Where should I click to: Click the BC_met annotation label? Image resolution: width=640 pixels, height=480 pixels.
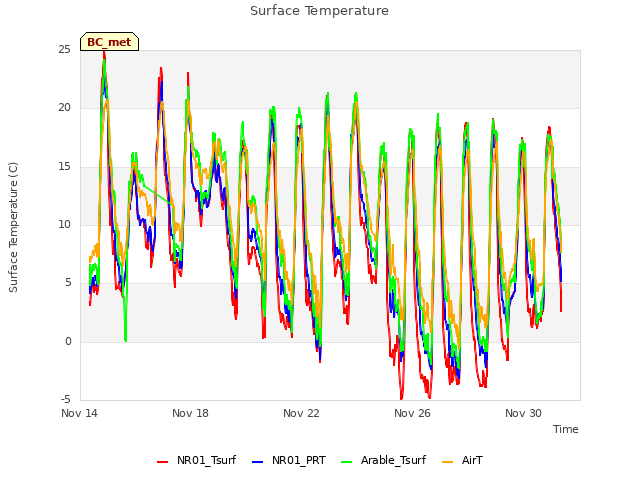109,42
